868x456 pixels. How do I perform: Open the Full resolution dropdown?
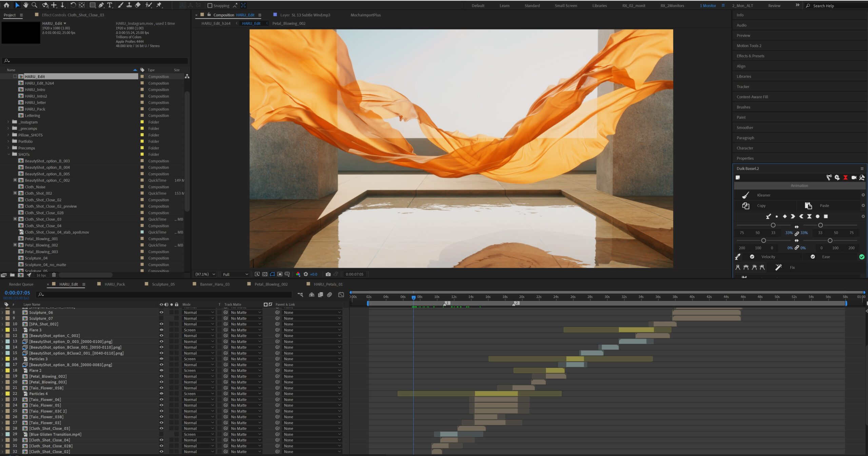tap(235, 274)
